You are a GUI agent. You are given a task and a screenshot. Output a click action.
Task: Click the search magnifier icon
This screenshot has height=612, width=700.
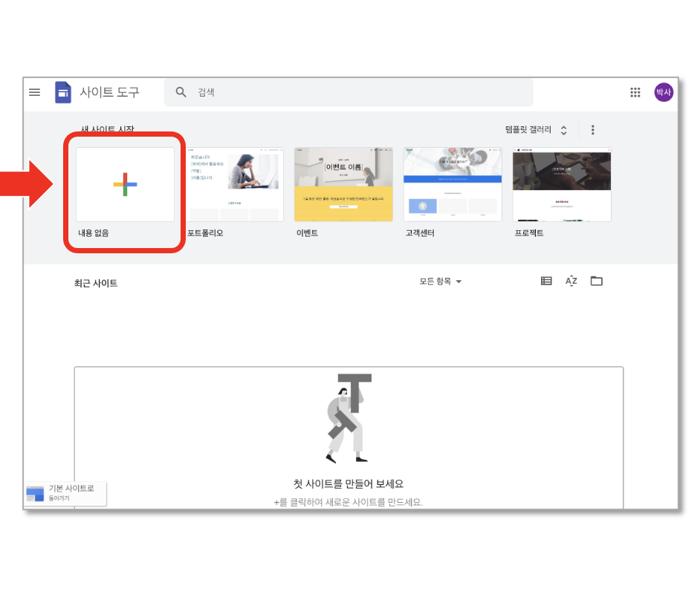point(181,92)
